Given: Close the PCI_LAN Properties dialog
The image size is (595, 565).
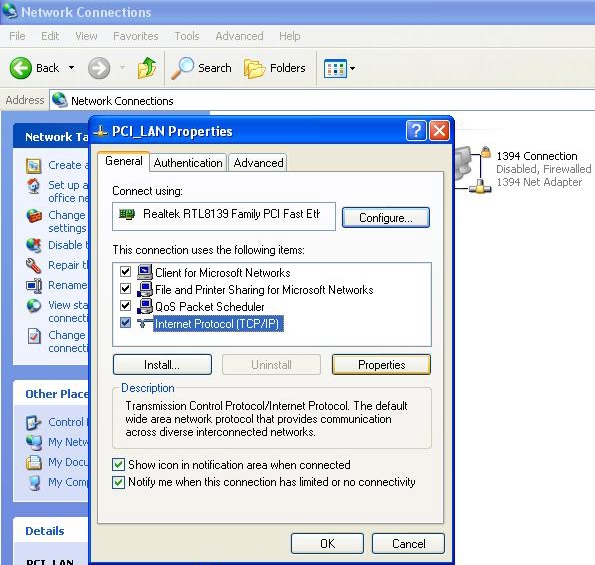Looking at the screenshot, I should pyautogui.click(x=439, y=131).
